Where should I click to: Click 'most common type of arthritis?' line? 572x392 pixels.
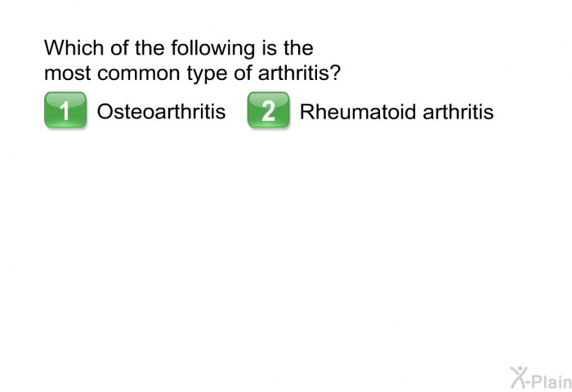192,73
